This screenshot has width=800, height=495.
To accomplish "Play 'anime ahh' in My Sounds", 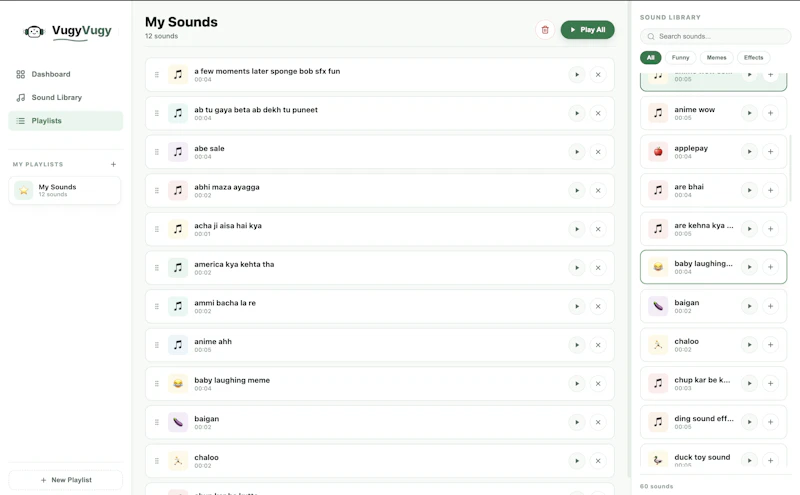I will point(577,345).
